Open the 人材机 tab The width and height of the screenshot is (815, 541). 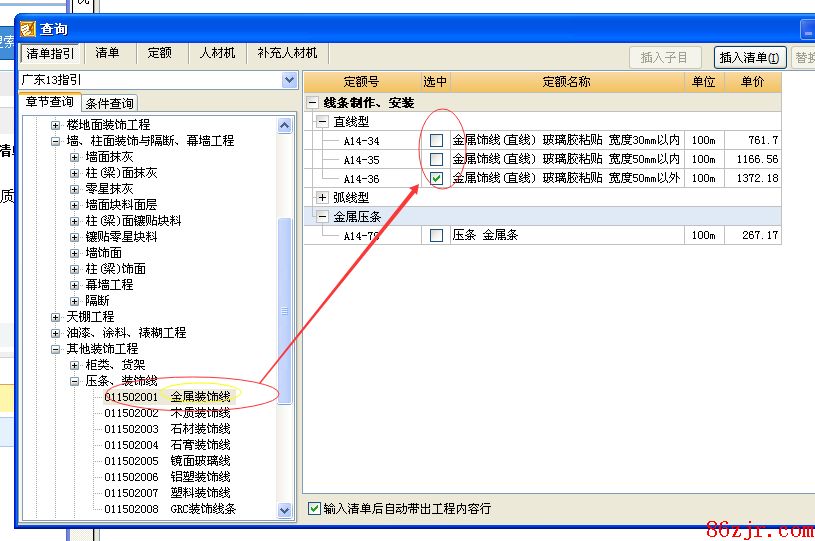(x=217, y=53)
